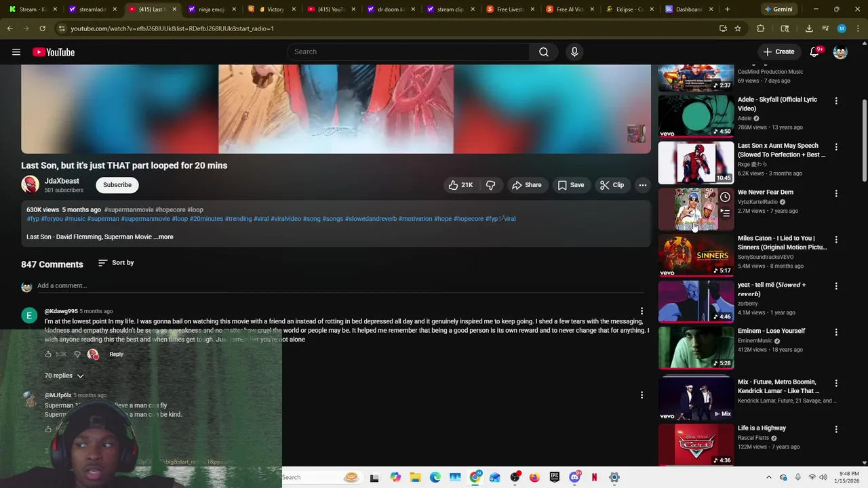Open a new browser tab
Image resolution: width=868 pixels, height=488 pixels.
727,9
